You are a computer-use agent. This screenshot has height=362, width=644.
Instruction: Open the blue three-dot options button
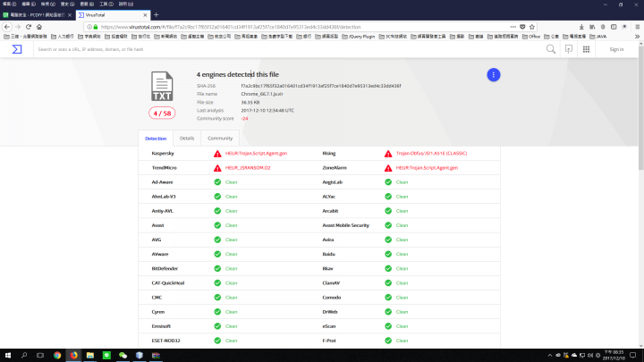tap(493, 75)
